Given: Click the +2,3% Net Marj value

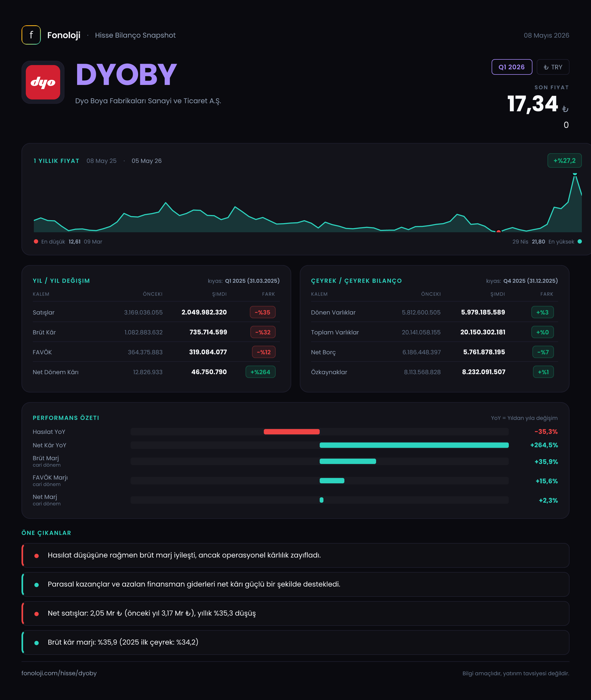Looking at the screenshot, I should pyautogui.click(x=548, y=501).
